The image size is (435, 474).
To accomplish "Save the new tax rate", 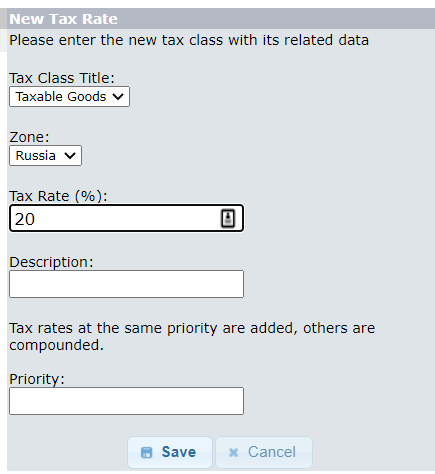I will 170,452.
